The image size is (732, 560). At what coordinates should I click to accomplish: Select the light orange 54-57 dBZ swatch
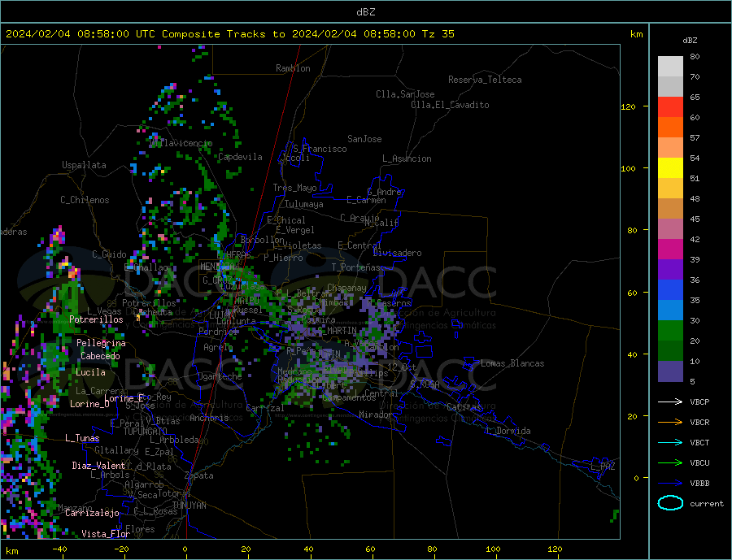point(670,147)
